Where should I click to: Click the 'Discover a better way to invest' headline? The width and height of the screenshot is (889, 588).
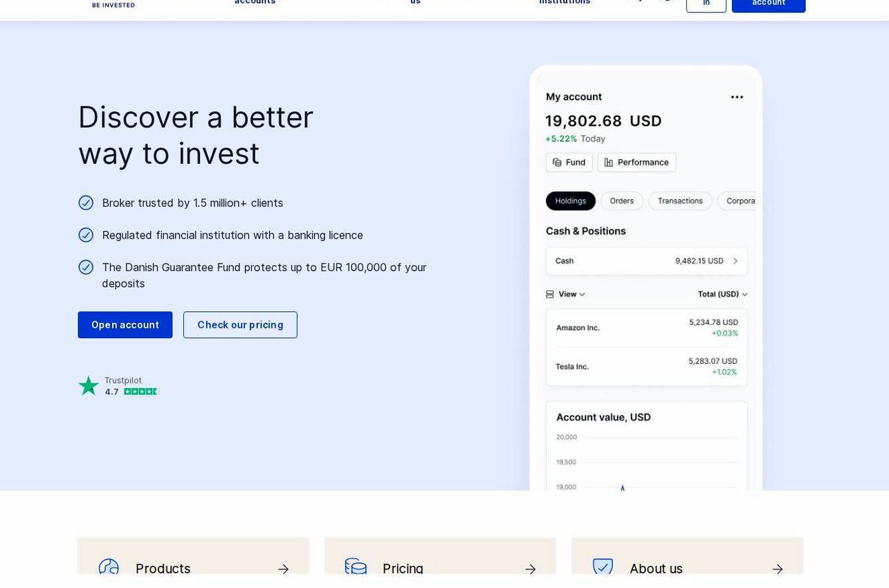196,136
